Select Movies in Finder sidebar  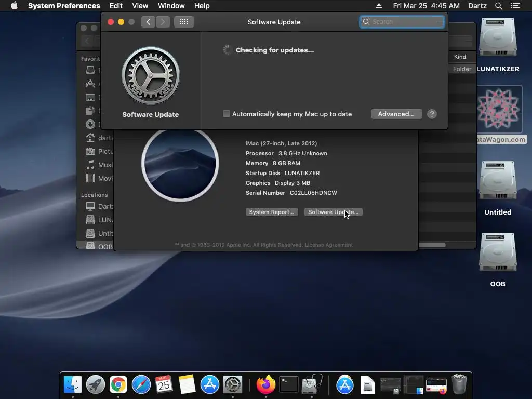pos(99,178)
